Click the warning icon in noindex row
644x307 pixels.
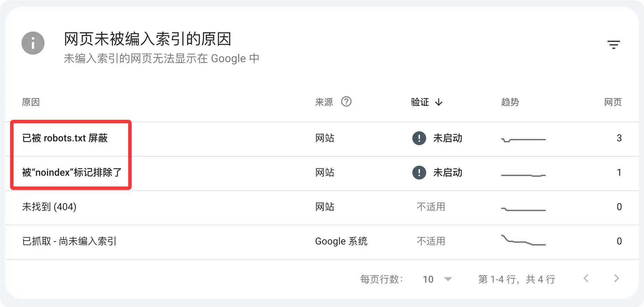point(419,173)
